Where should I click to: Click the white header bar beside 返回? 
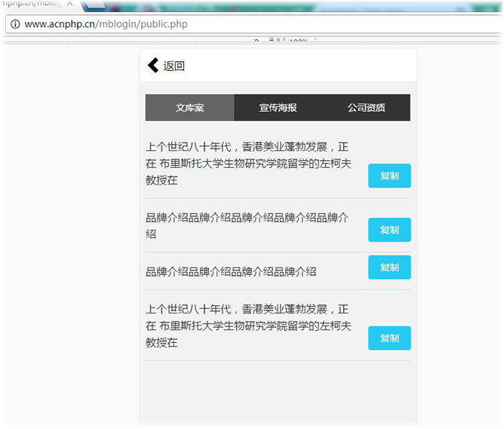[x=302, y=66]
